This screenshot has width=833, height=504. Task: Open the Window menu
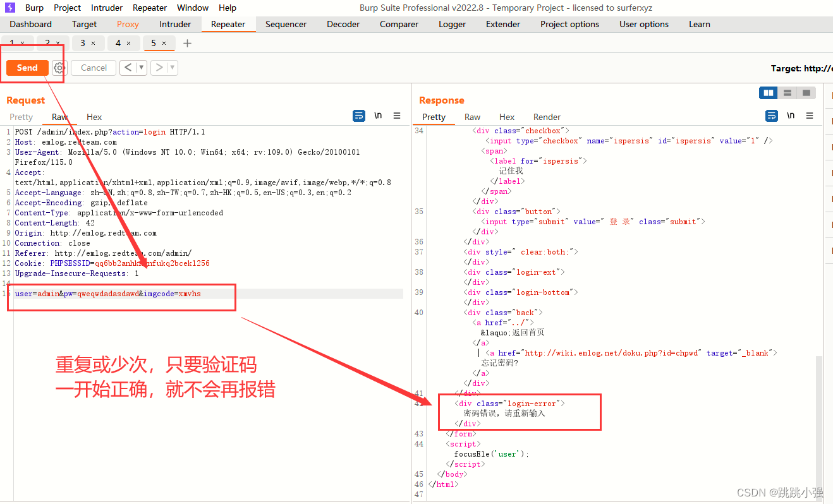pos(193,8)
